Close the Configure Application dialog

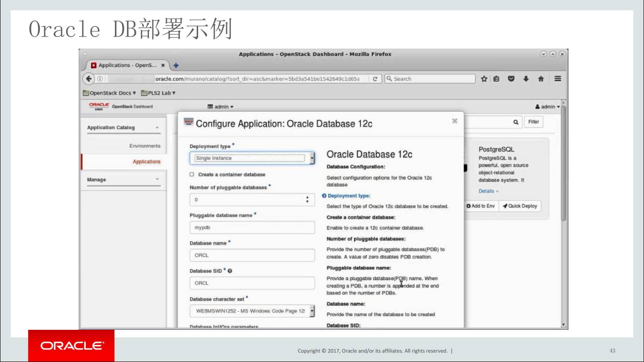[455, 121]
